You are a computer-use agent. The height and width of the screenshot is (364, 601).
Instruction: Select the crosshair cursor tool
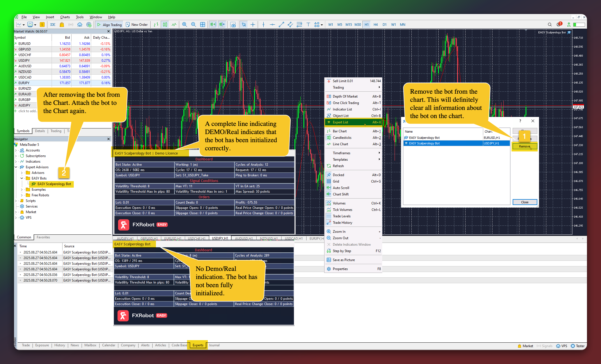click(x=253, y=25)
